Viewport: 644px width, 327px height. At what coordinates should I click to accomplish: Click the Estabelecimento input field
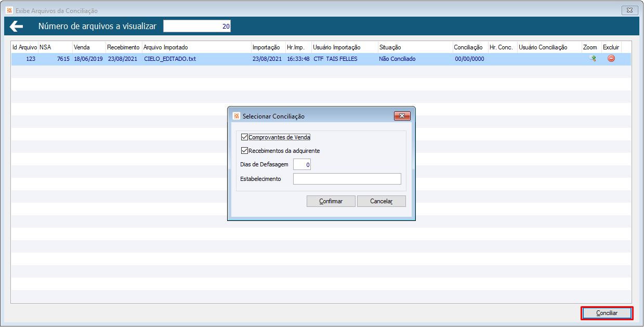coord(347,179)
